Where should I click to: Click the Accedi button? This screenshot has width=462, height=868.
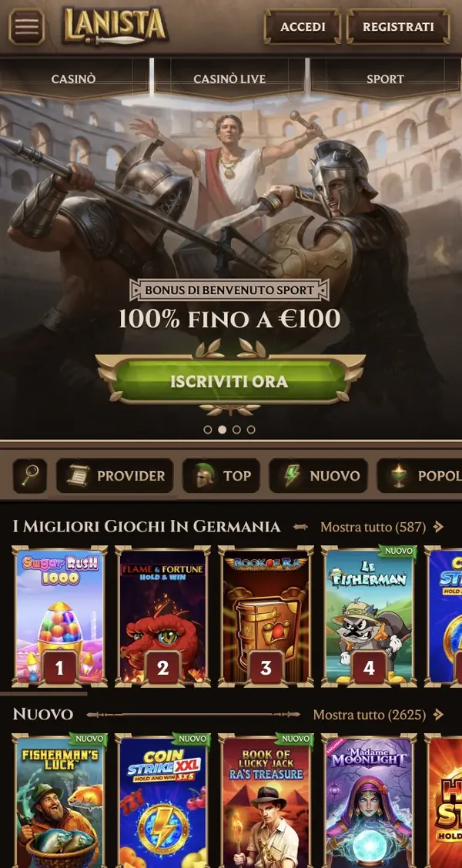click(303, 26)
